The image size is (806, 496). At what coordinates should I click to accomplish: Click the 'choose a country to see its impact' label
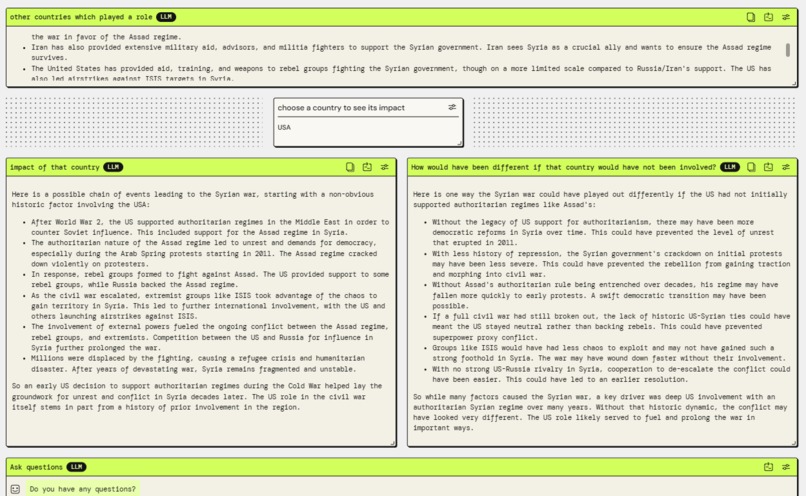coord(341,107)
